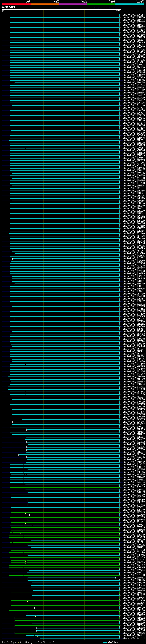This screenshot has height=644, width=146.
Task: Select the UniRef100_Q599T4 label
Action: (x=134, y=570)
